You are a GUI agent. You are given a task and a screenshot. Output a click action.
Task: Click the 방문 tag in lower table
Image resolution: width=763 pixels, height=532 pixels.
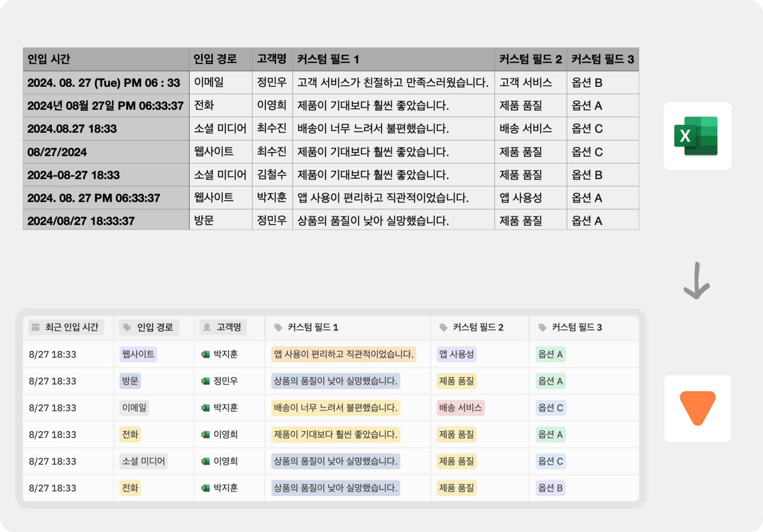pos(130,381)
